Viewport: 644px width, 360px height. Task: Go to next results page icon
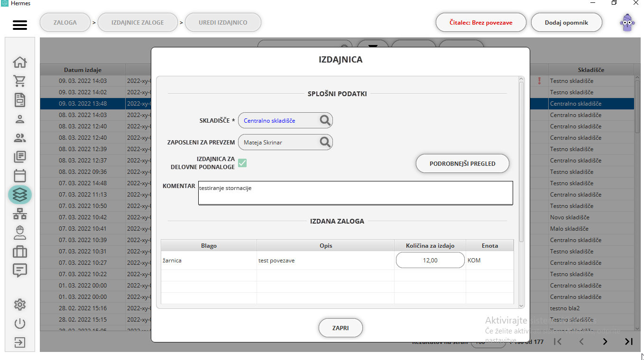(x=605, y=341)
